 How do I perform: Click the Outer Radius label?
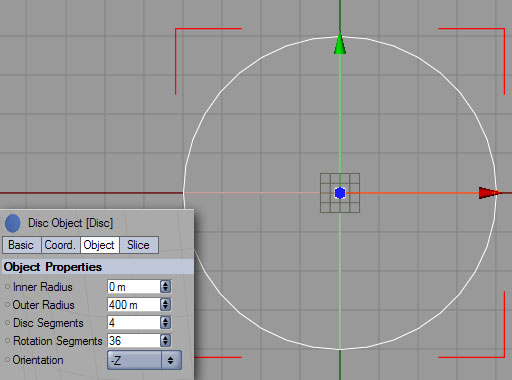[x=43, y=305]
